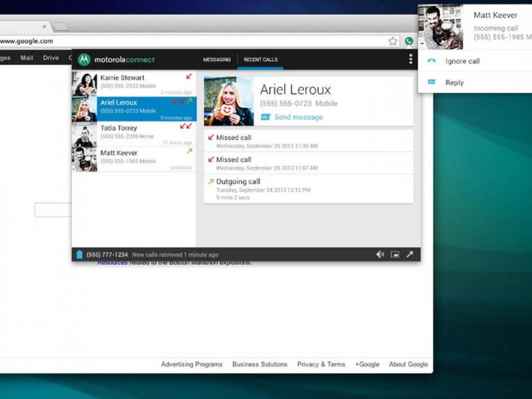The width and height of the screenshot is (532, 399).
Task: Bookmark page with the star icon
Action: point(393,41)
